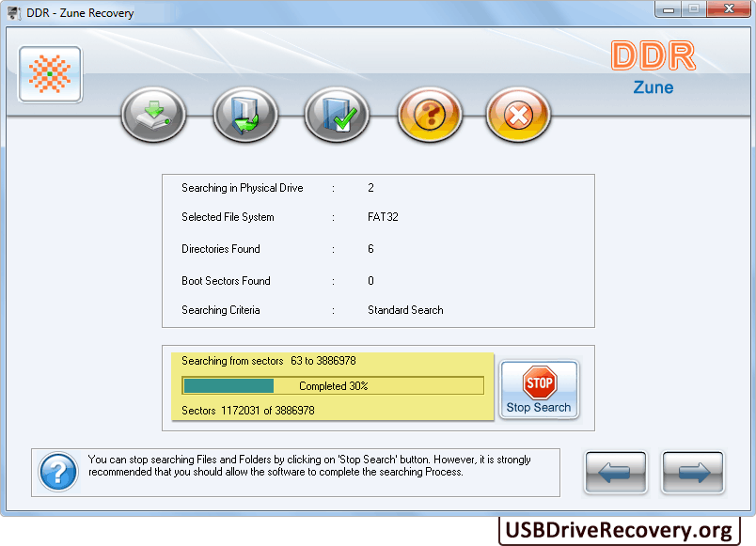Close the DDR Zune Recovery window
756x546 pixels.
729,9
